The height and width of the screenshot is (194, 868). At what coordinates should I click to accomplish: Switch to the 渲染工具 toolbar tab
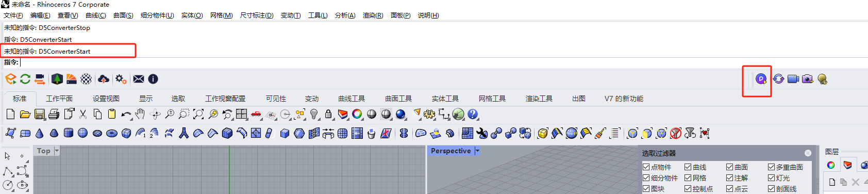(539, 99)
